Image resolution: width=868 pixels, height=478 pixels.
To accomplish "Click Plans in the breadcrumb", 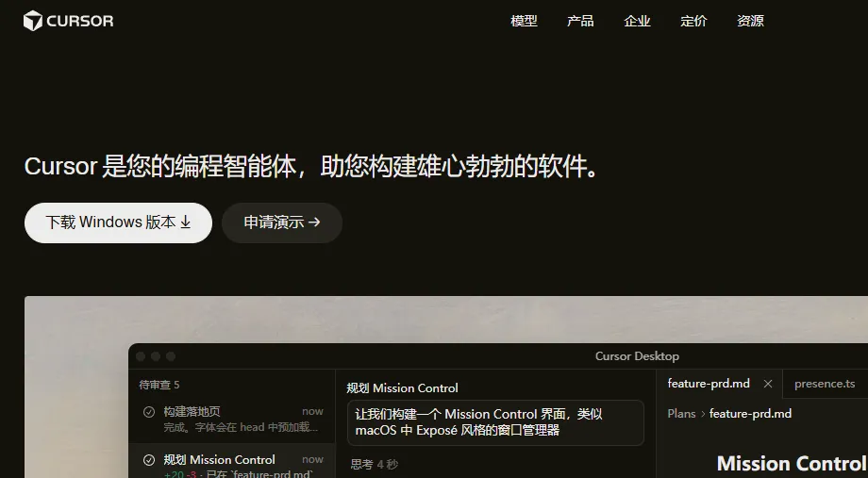I will [x=681, y=414].
